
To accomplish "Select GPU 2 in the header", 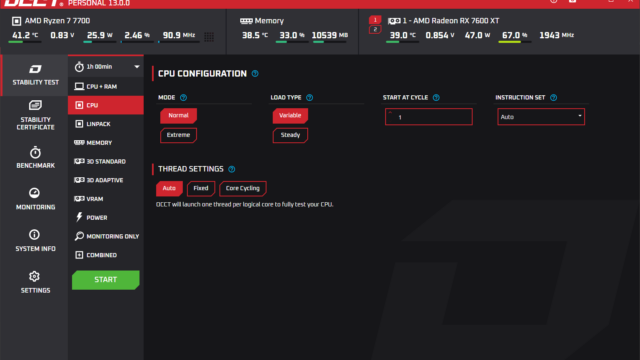I will click(375, 29).
